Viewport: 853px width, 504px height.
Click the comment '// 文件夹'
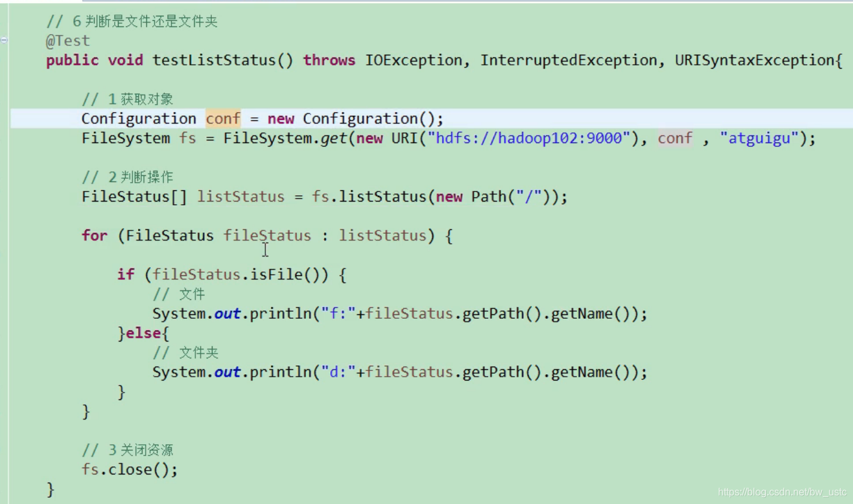186,353
